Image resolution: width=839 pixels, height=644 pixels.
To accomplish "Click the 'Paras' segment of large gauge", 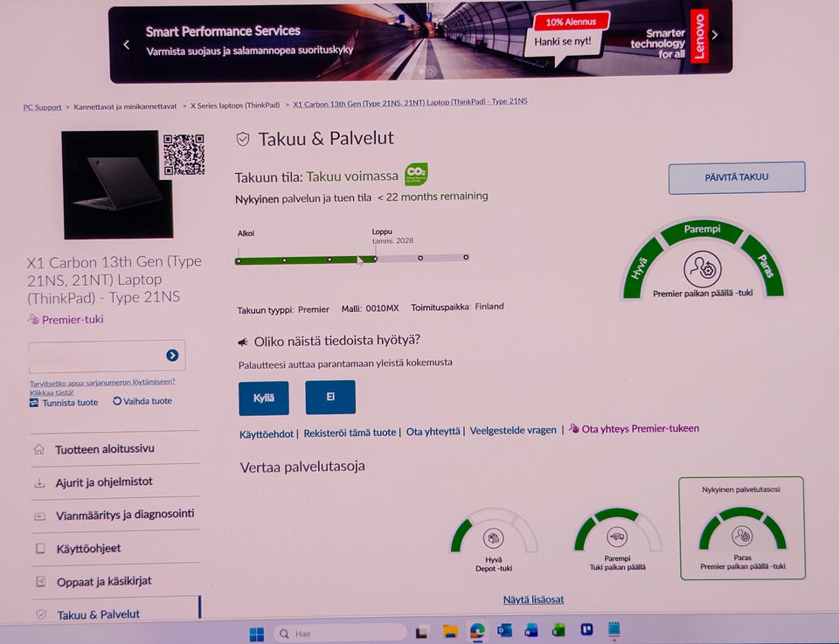I will pyautogui.click(x=764, y=266).
